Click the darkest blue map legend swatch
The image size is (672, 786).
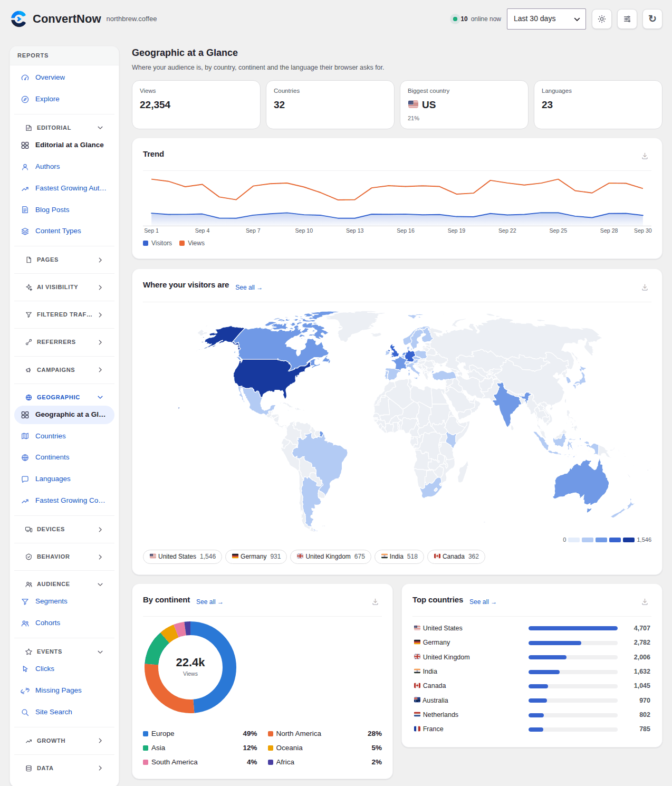tap(629, 540)
